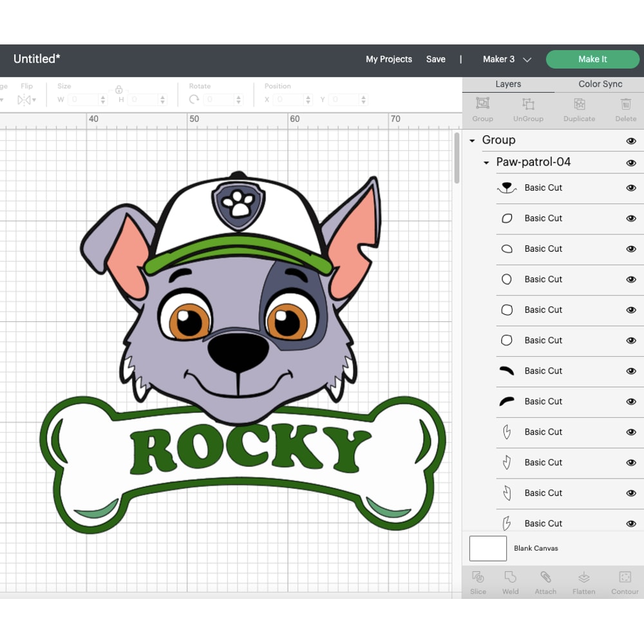Use the Attach tool
The height and width of the screenshot is (644, 644).
(x=545, y=583)
